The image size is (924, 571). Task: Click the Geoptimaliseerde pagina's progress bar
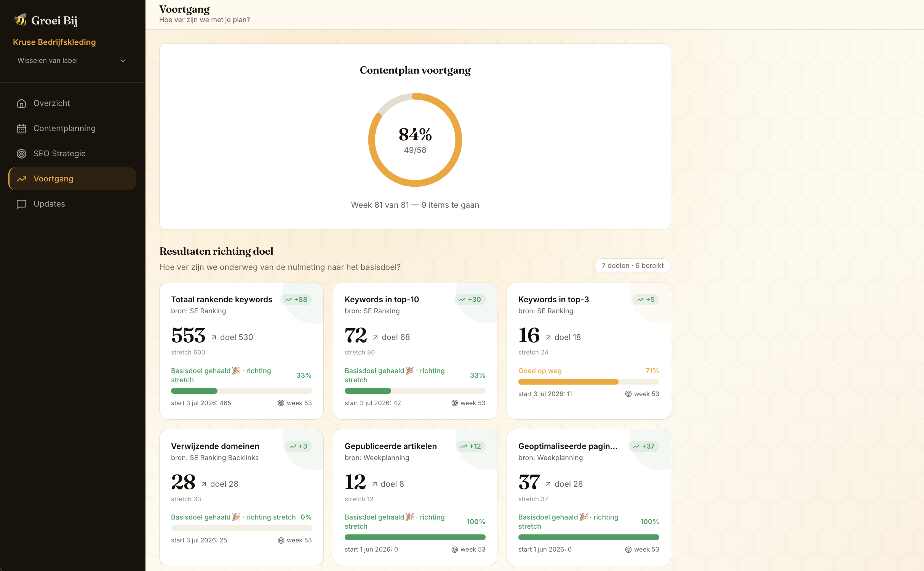(589, 537)
